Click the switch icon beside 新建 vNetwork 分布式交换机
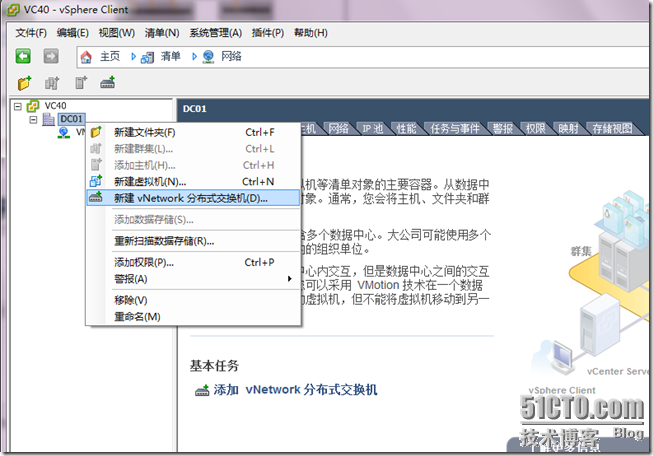This screenshot has height=456, width=653. pos(96,197)
